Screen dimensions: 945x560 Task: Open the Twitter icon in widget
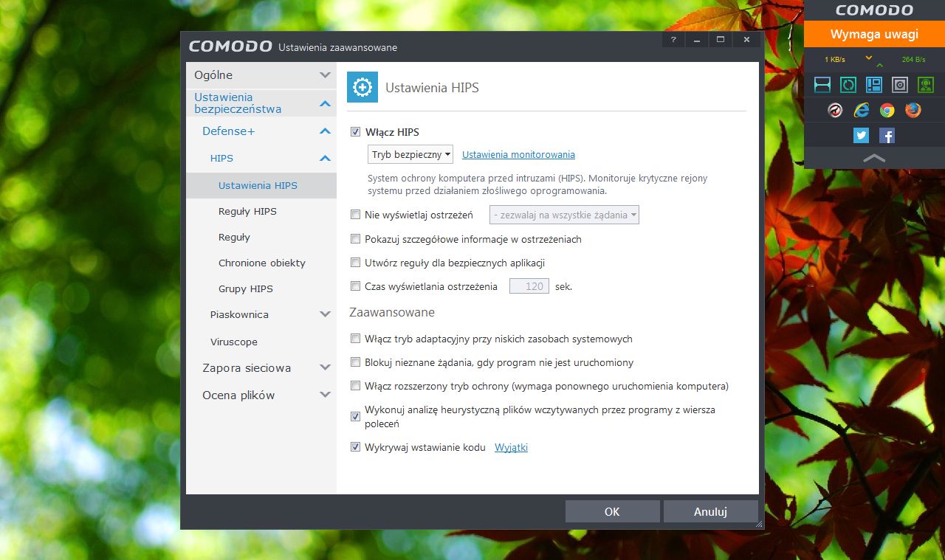click(861, 135)
